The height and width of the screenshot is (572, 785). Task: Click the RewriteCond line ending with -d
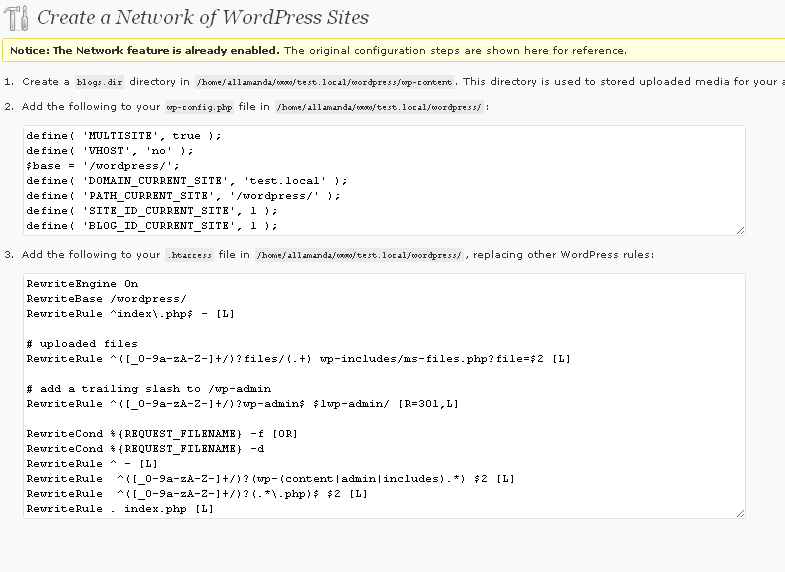145,449
